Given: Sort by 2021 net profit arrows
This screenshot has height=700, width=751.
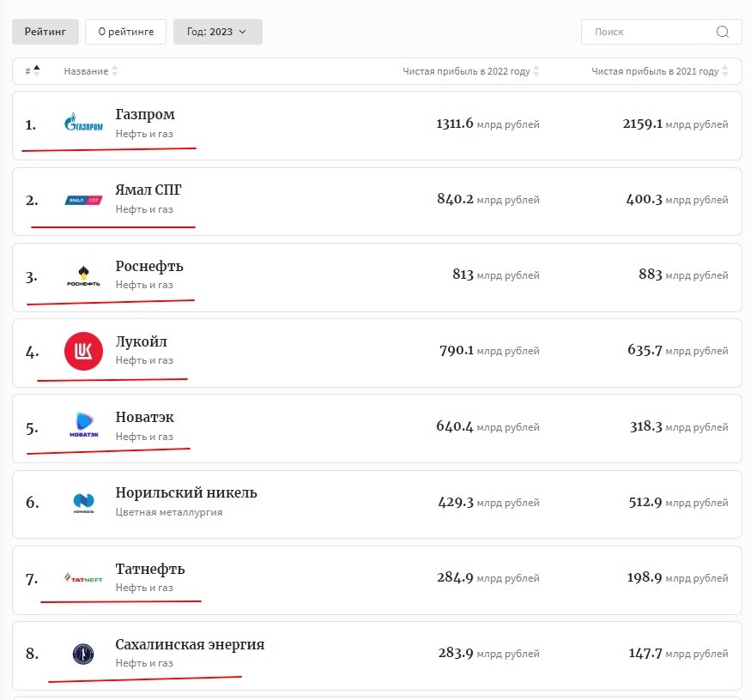Looking at the screenshot, I should point(724,71).
